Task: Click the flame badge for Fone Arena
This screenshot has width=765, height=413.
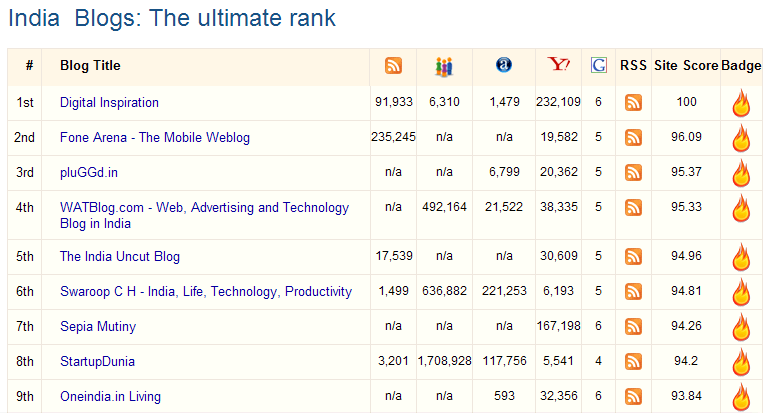Action: click(x=741, y=138)
